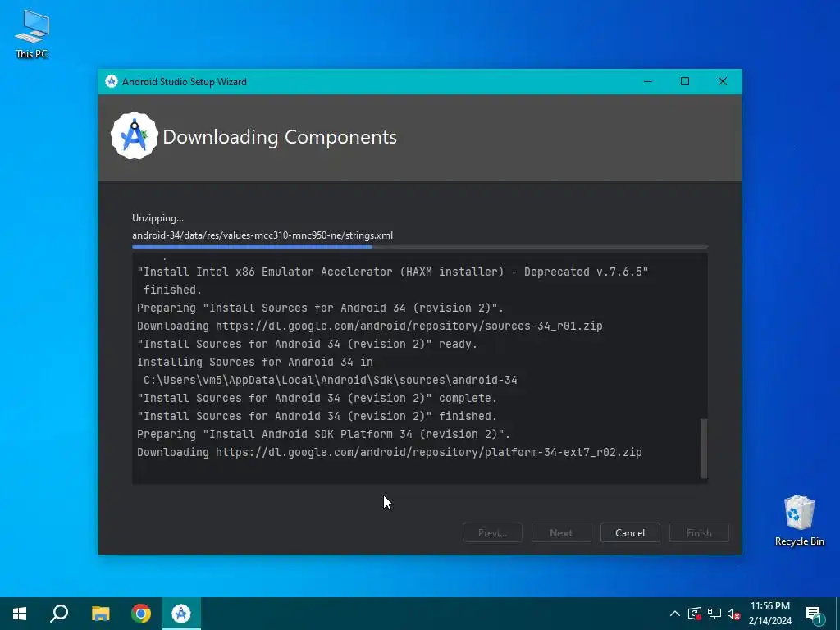This screenshot has width=840, height=630.
Task: Click the Sdk\sources\android-34 path line
Action: [x=331, y=380]
